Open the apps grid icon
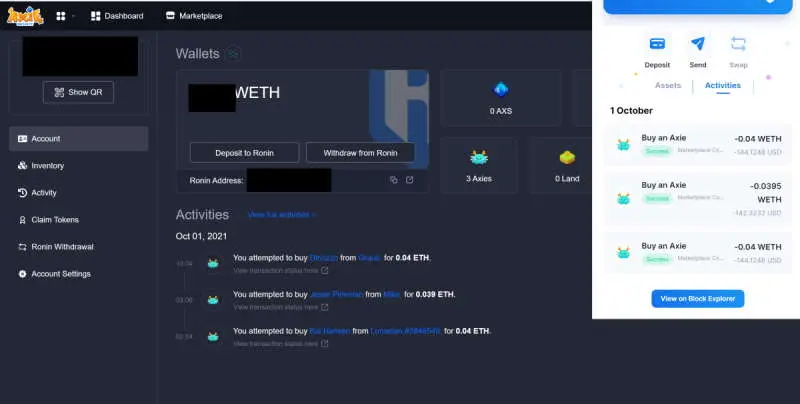 point(61,16)
